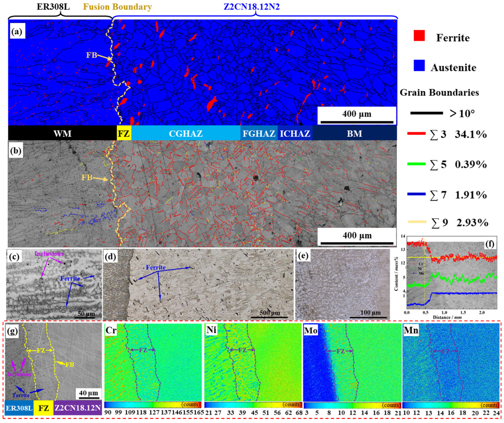Click the red Σ3 34.1% legend line
The image size is (504, 423).
click(x=416, y=133)
